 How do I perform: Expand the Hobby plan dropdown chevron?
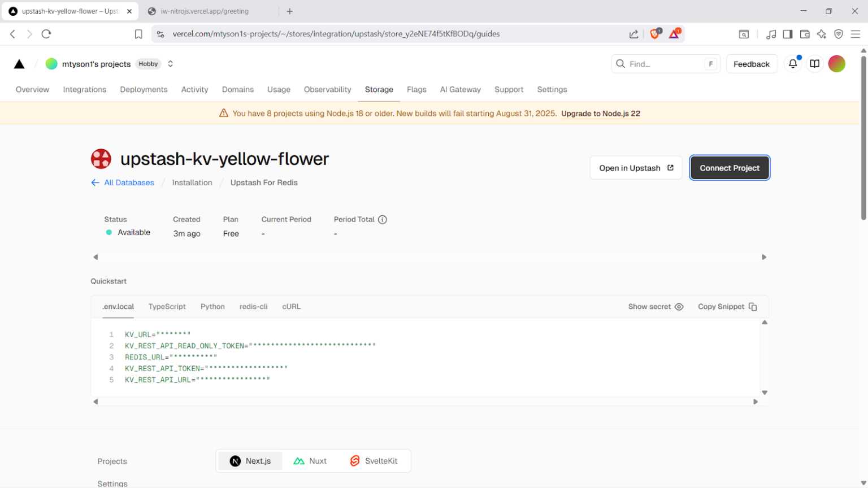170,64
